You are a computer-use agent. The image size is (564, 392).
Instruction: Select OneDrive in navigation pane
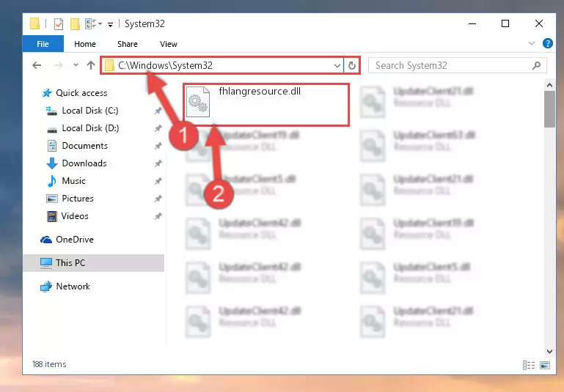coord(67,240)
